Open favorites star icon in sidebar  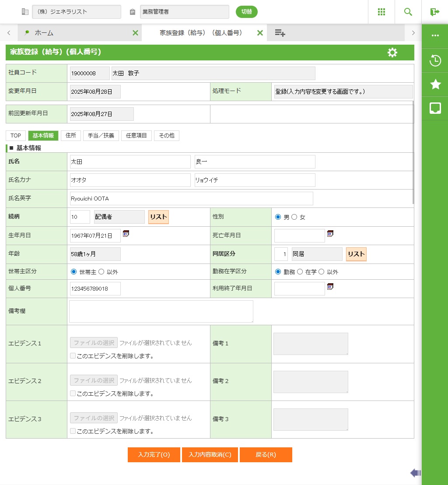coord(435,84)
